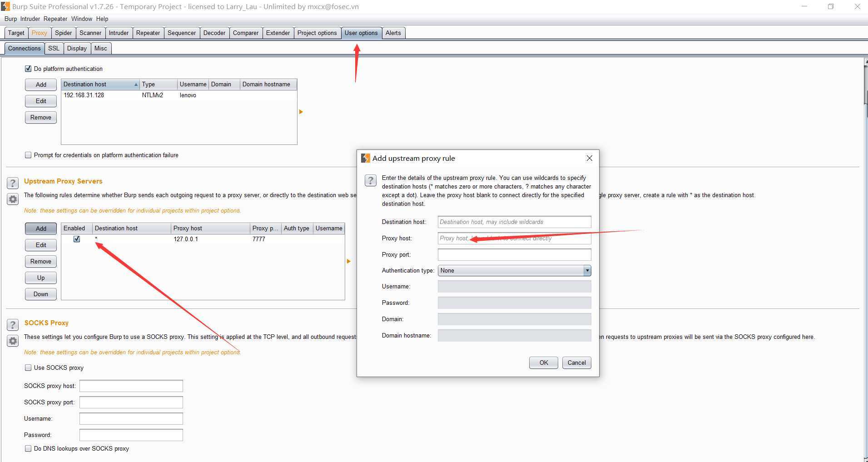Switch to the Comparer tab
This screenshot has width=868, height=462.
[x=246, y=33]
